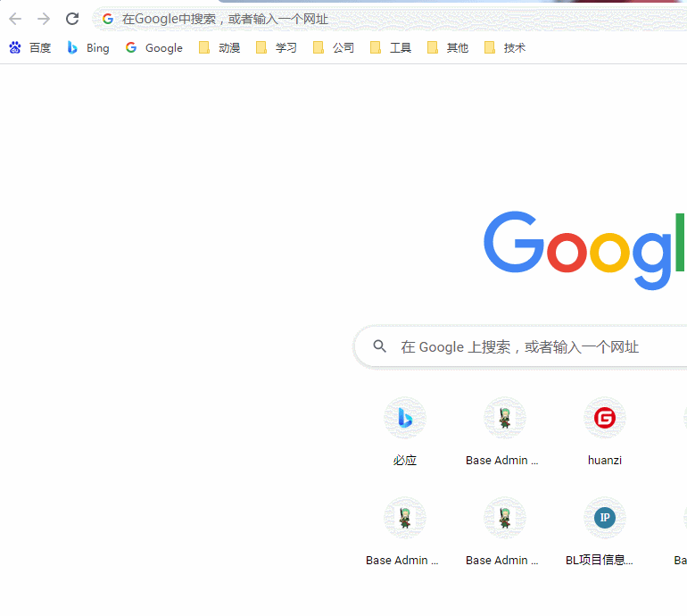687x616 pixels.
Task: Click the magnifier icon in the search box
Action: (379, 346)
